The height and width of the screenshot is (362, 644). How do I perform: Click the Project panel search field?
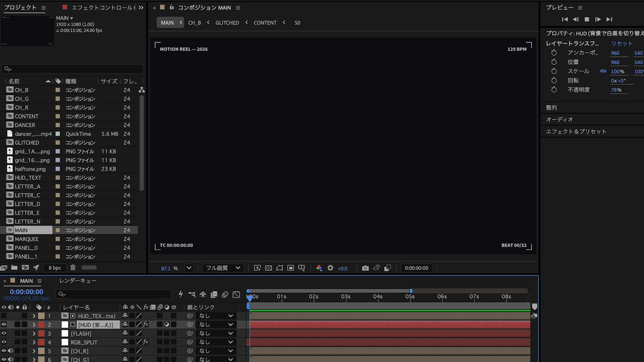tap(73, 69)
